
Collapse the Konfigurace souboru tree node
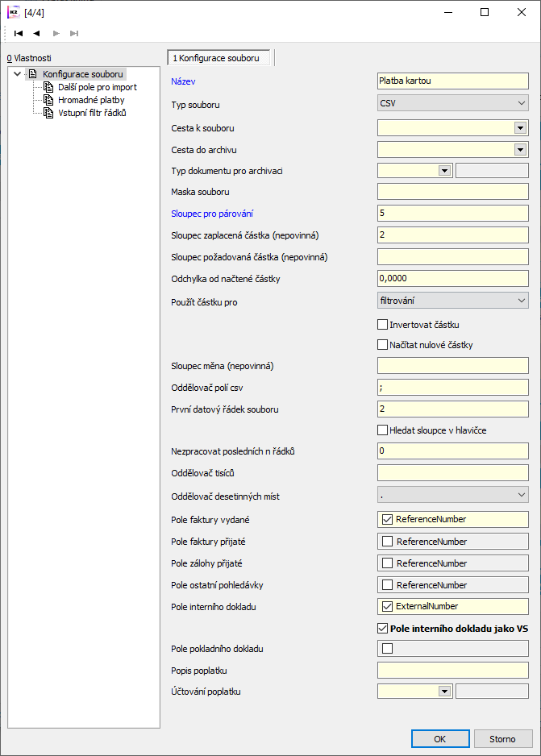click(18, 74)
